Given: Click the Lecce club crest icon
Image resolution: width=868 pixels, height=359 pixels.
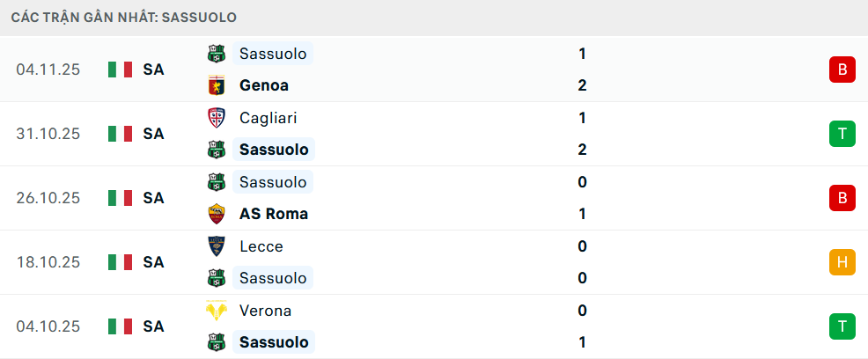Looking at the screenshot, I should coord(216,246).
